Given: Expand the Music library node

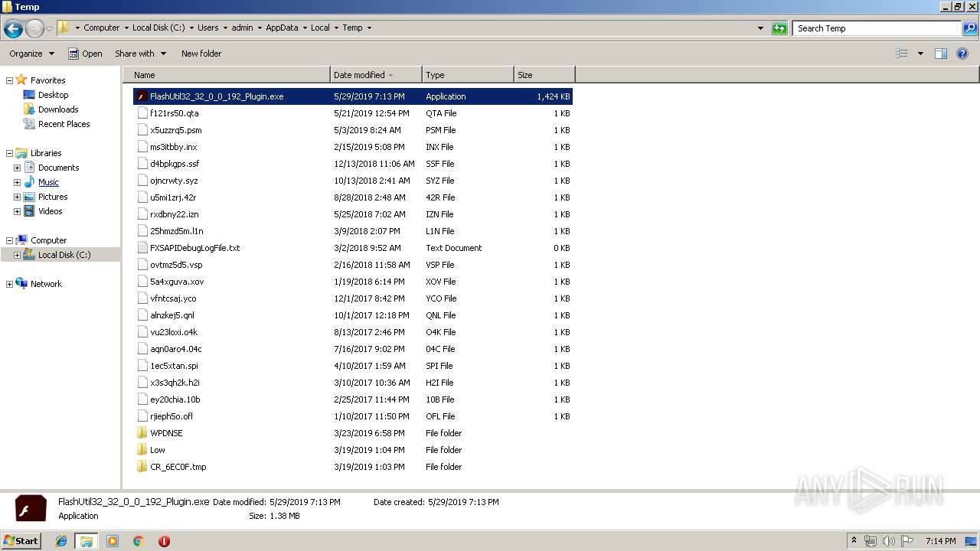Looking at the screenshot, I should point(17,182).
